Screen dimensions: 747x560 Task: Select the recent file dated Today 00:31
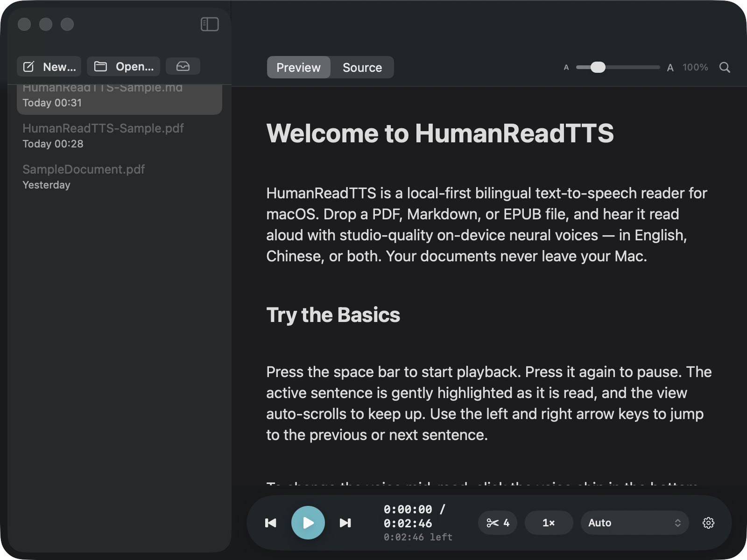120,99
